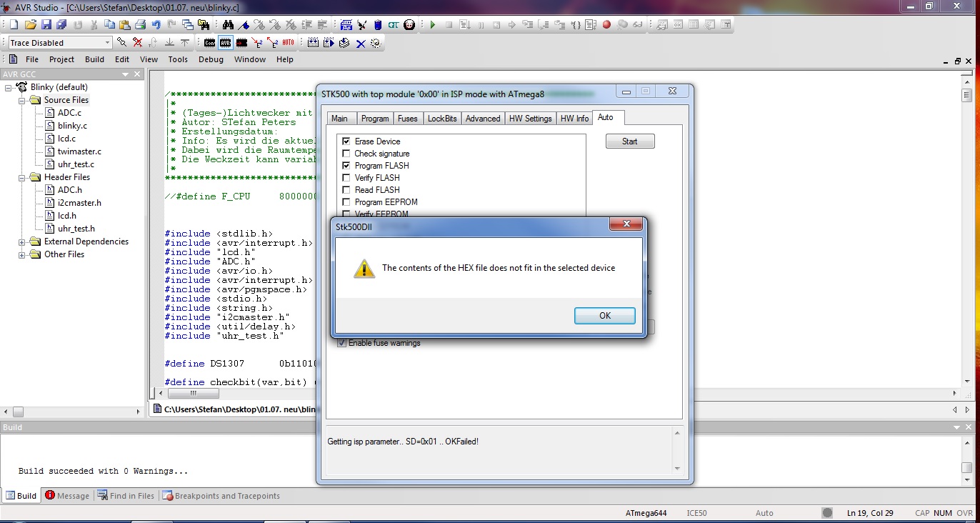Open the AVR GCC panel dropdown arrow

click(126, 74)
